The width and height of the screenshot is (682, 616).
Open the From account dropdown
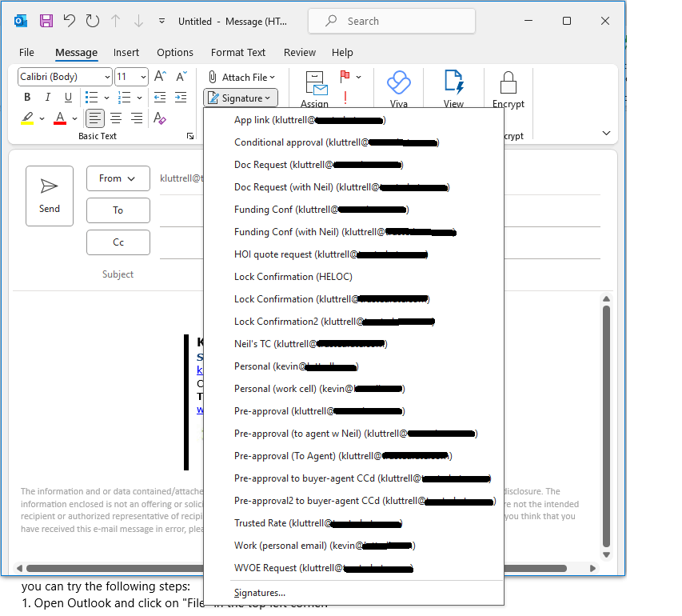coord(118,178)
